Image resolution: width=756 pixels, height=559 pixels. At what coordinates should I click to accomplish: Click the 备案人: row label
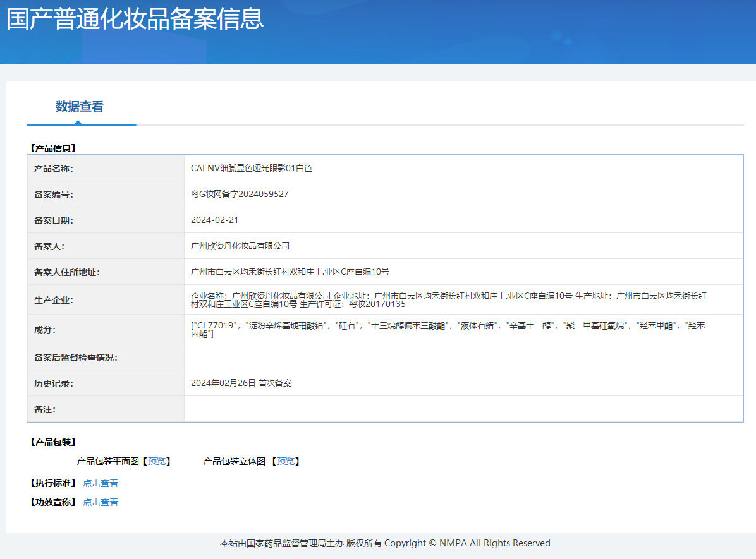(x=49, y=246)
